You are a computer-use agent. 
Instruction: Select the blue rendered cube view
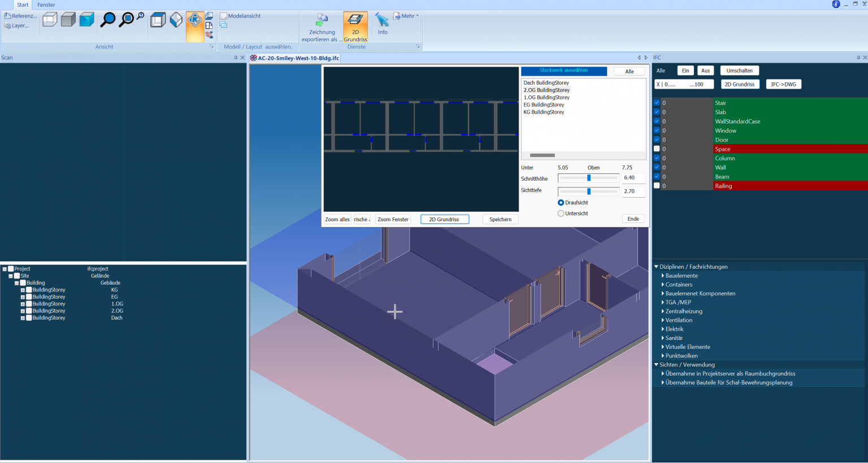(x=86, y=20)
